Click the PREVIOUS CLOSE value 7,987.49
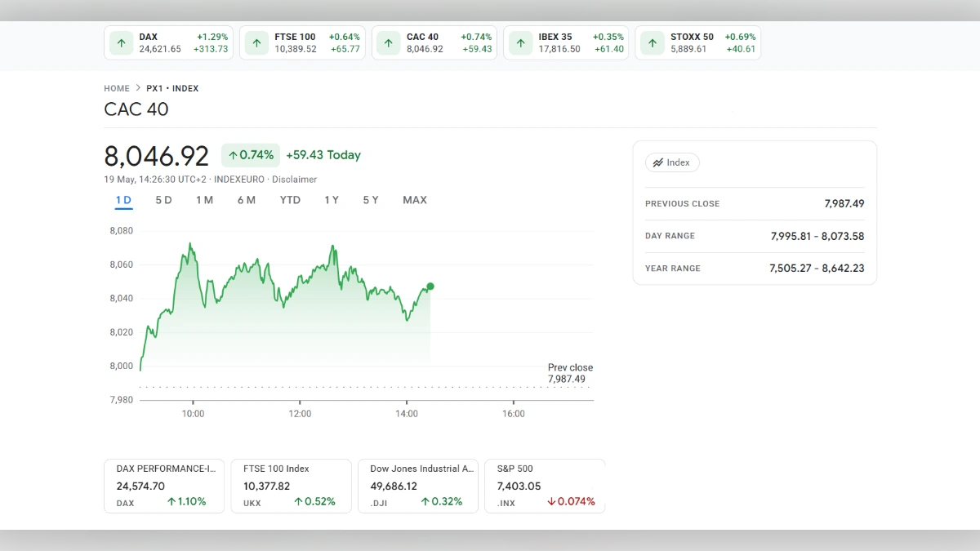The image size is (980, 551). 844,203
